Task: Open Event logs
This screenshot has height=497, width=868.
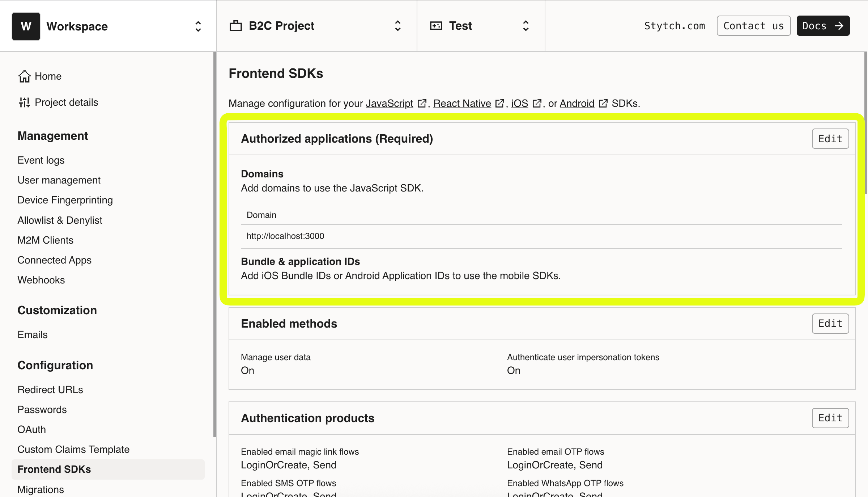Action: (x=41, y=160)
